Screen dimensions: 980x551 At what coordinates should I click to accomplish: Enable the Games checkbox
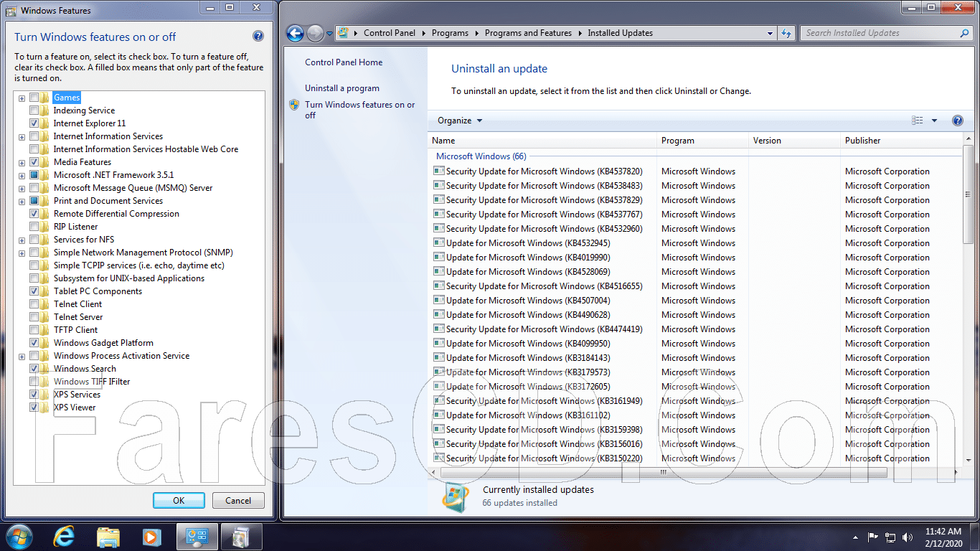pyautogui.click(x=34, y=98)
